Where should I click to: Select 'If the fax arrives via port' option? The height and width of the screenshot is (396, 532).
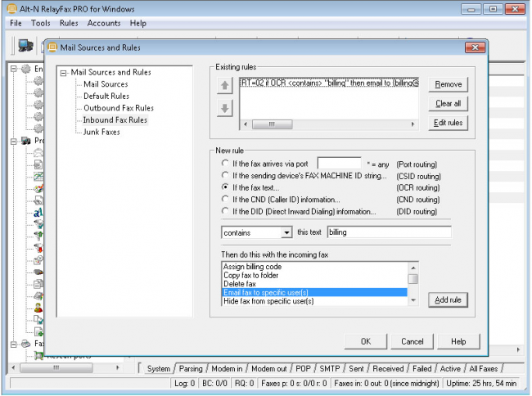coord(224,164)
